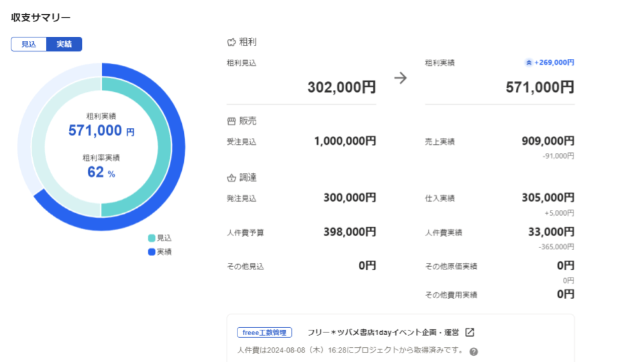644x362 pixels.
Task: Click the 粗利見込 value 302,000円
Action: tap(341, 87)
